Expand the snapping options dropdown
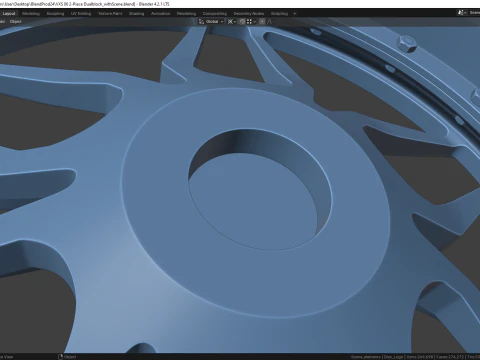Image resolution: width=480 pixels, height=360 pixels. pyautogui.click(x=255, y=21)
